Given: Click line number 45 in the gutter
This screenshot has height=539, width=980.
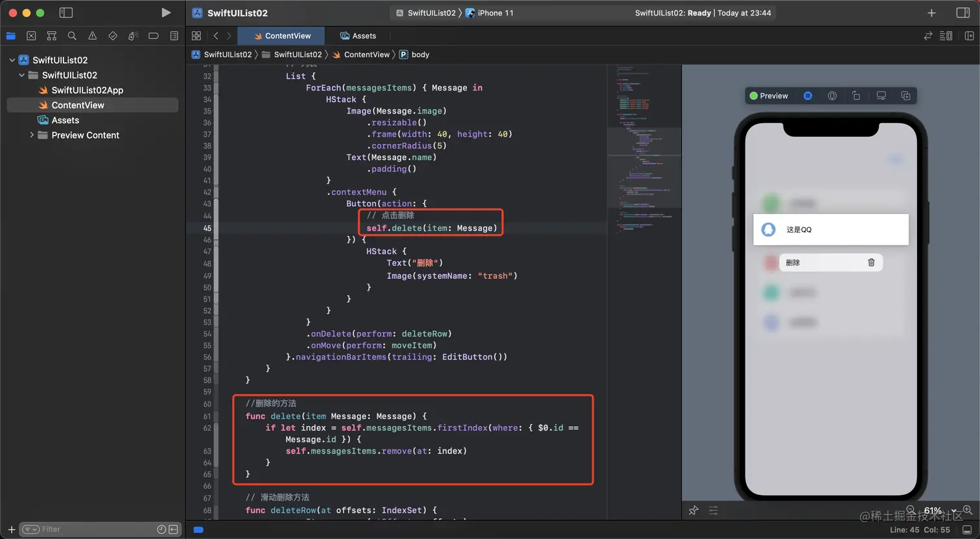Looking at the screenshot, I should (x=207, y=228).
